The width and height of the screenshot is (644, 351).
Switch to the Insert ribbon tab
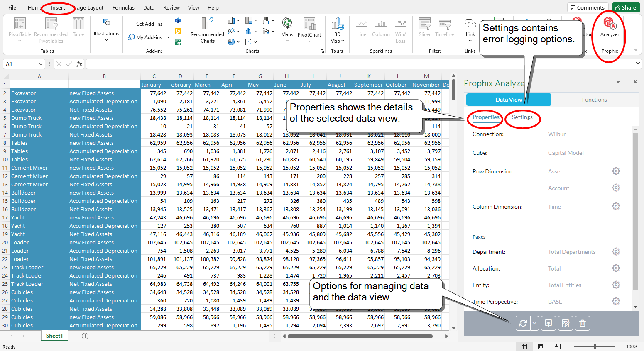(58, 7)
